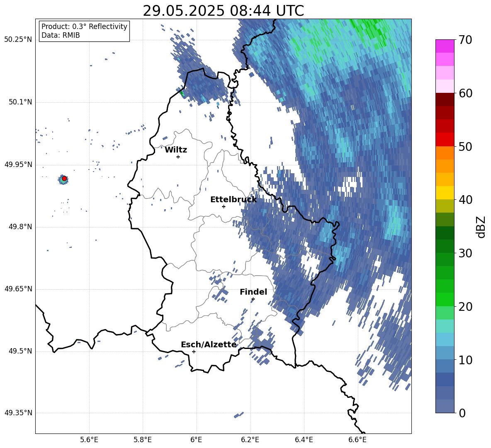Click the latitude label 49.95°N
The height and width of the screenshot is (448, 491).
[18, 165]
